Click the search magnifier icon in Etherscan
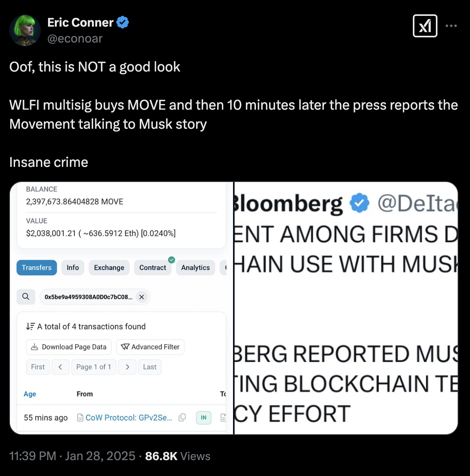Screen dimensions: 470x476 [x=26, y=296]
